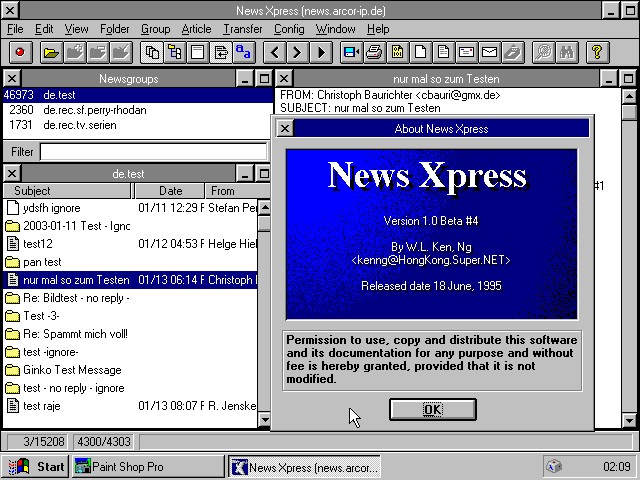Switch to Paint Shop Pro in taskbar

148,466
